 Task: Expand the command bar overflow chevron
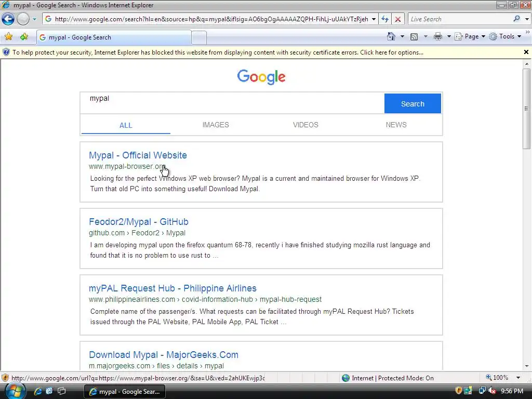528,32
